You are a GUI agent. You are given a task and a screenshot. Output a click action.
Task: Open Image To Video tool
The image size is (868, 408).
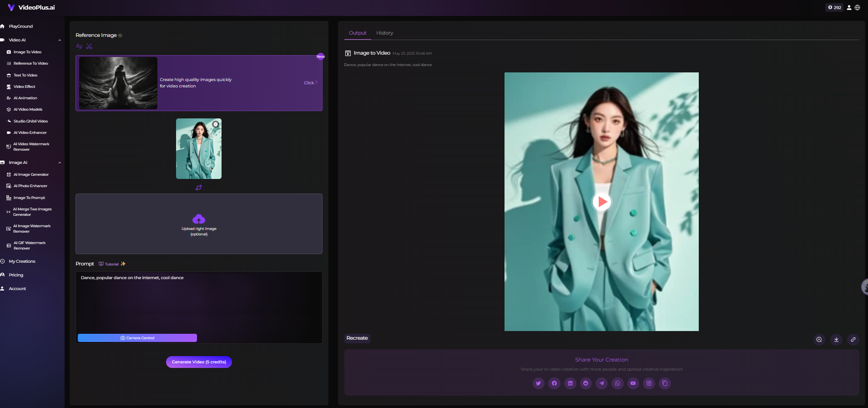[x=27, y=52]
